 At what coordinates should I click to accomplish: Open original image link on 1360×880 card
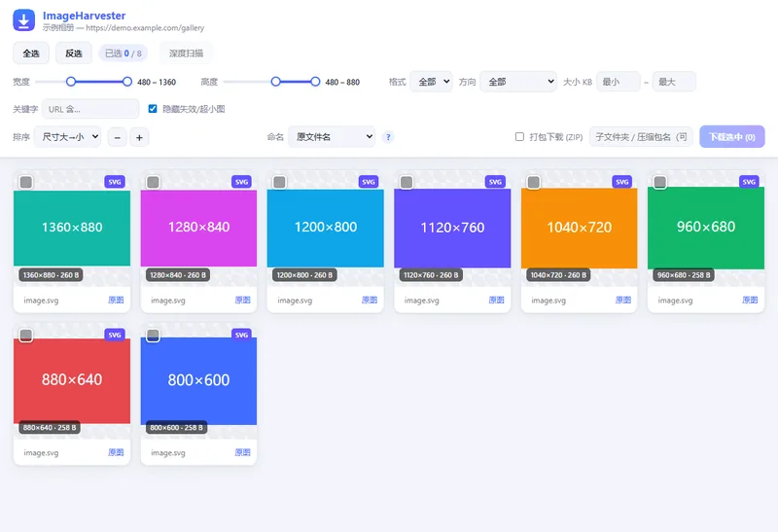pos(116,300)
